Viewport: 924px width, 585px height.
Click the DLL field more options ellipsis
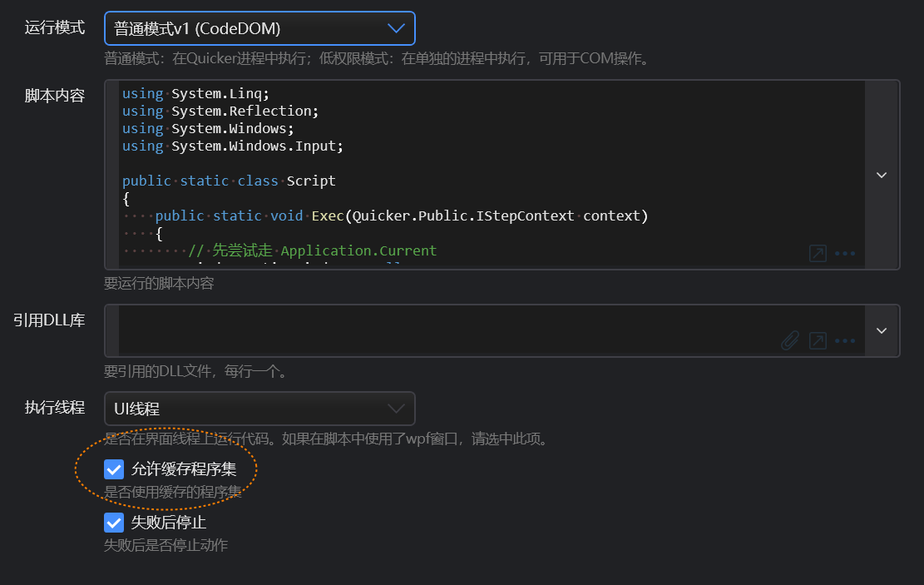pyautogui.click(x=845, y=340)
